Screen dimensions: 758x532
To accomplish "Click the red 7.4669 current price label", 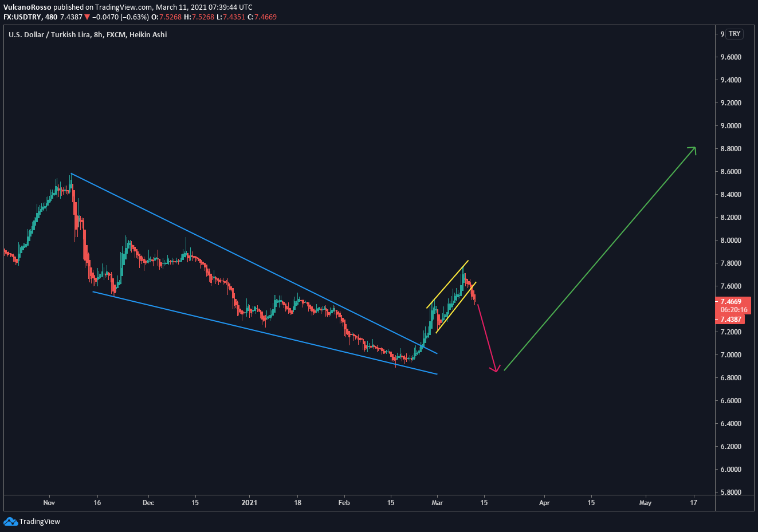I will [x=730, y=301].
